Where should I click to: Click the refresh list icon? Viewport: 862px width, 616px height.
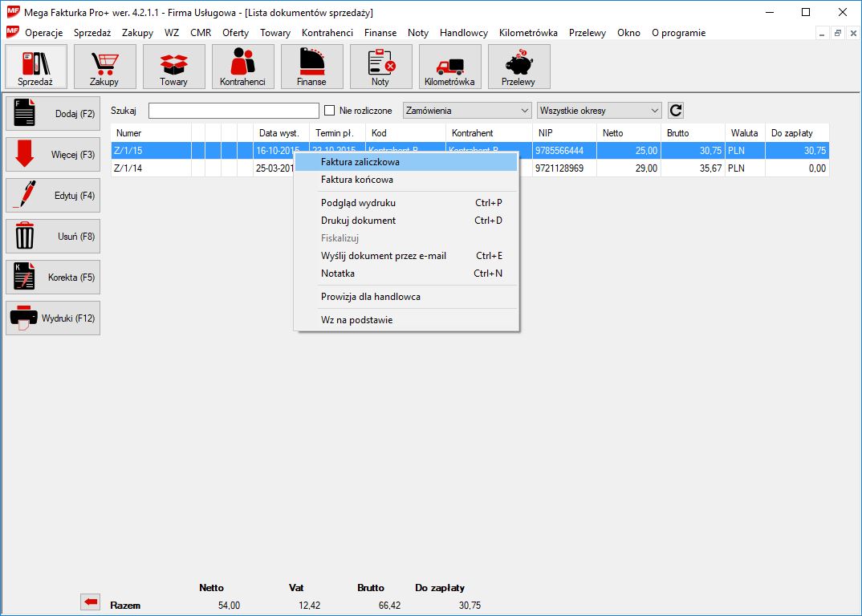676,111
